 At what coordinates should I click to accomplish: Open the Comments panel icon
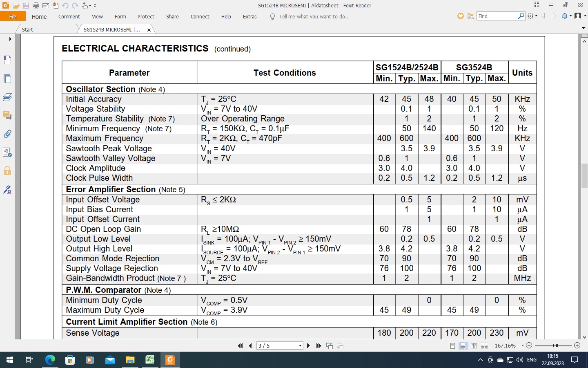(7, 115)
